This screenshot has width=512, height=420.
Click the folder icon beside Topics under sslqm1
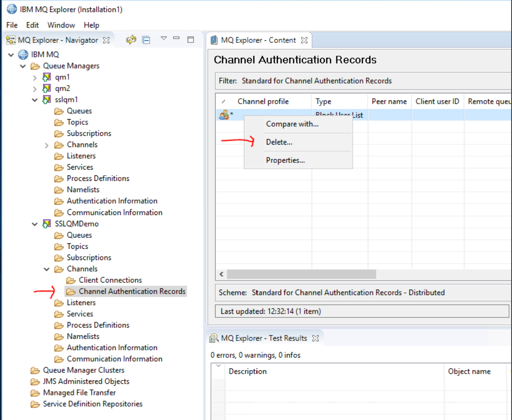59,122
